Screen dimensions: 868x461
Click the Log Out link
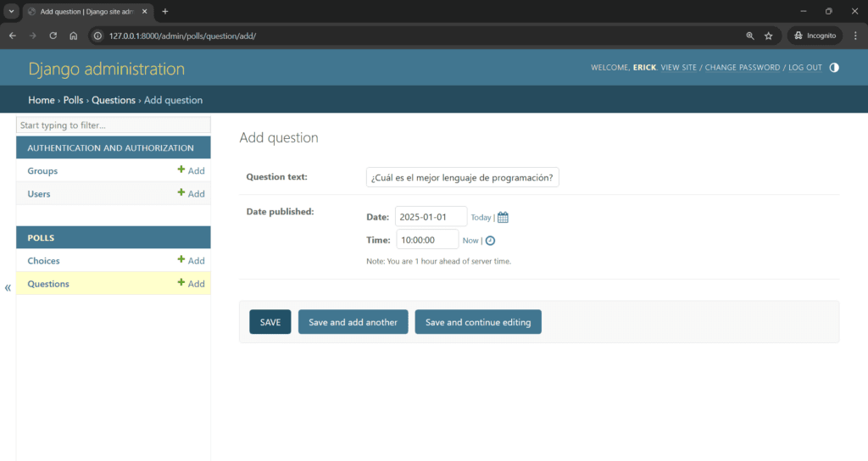805,68
